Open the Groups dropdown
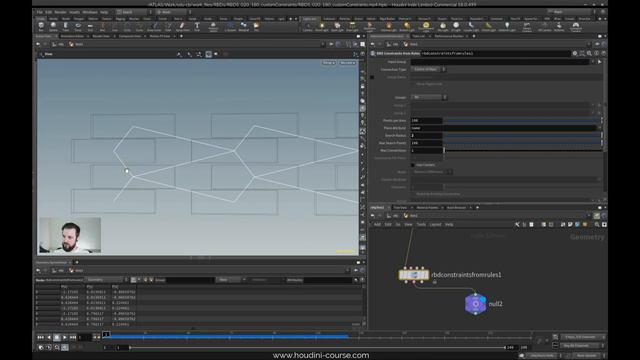640x360 pixels. click(429, 97)
